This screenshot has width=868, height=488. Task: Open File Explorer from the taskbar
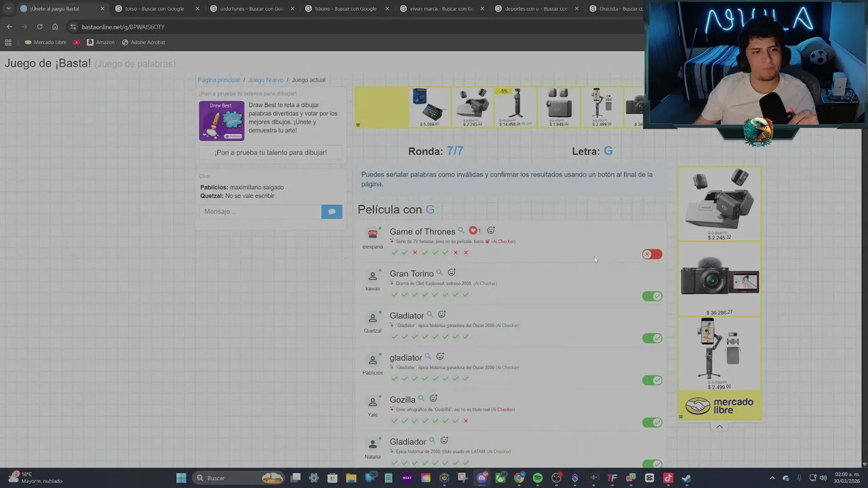point(351,478)
